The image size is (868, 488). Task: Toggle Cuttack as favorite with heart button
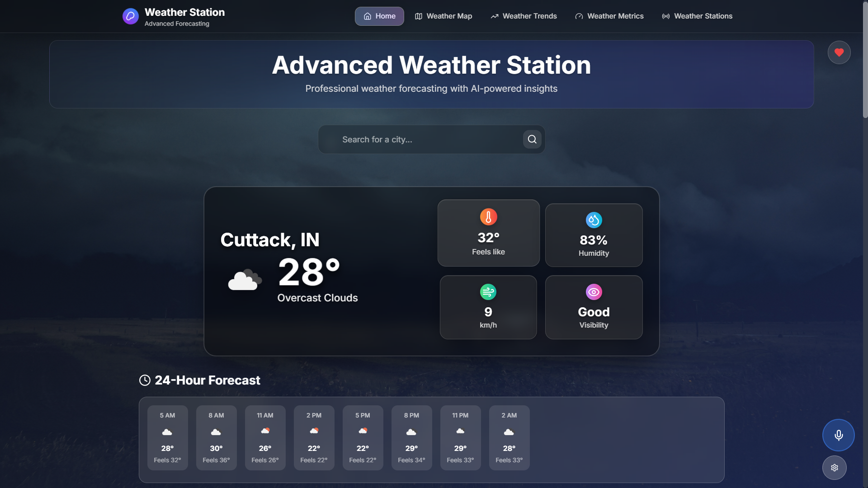pyautogui.click(x=839, y=52)
